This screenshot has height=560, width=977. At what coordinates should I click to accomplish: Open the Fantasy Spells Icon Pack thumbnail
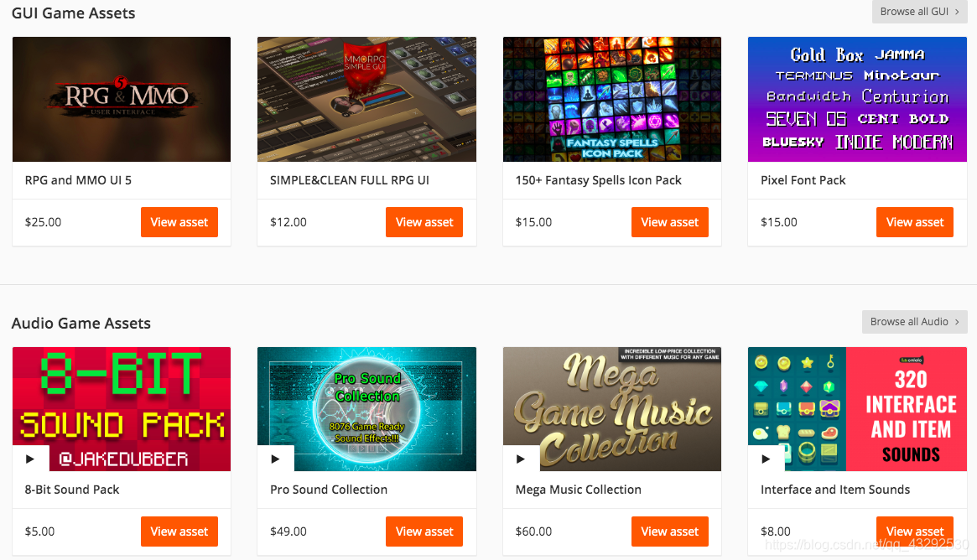pos(612,99)
